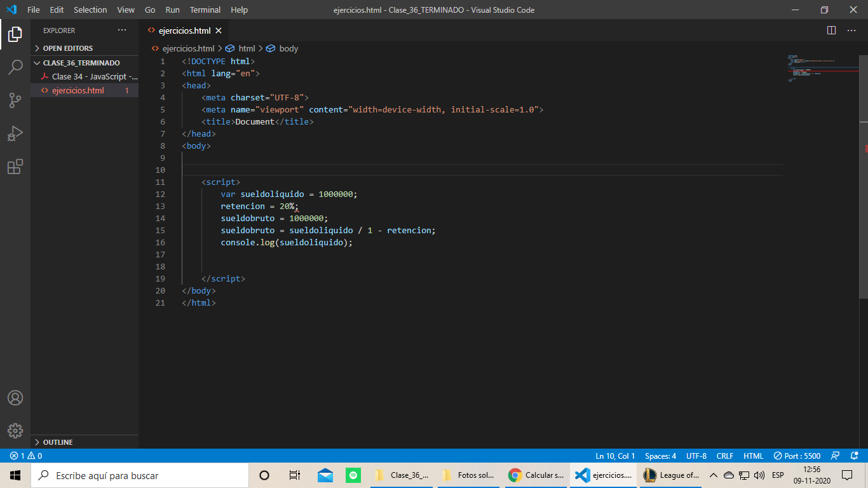Screen dimensions: 868x488
Task: Click Live Server Port : 5500 status item
Action: point(797,456)
